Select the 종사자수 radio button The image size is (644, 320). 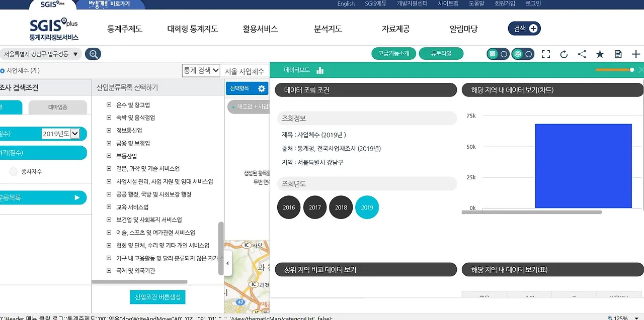pos(13,171)
